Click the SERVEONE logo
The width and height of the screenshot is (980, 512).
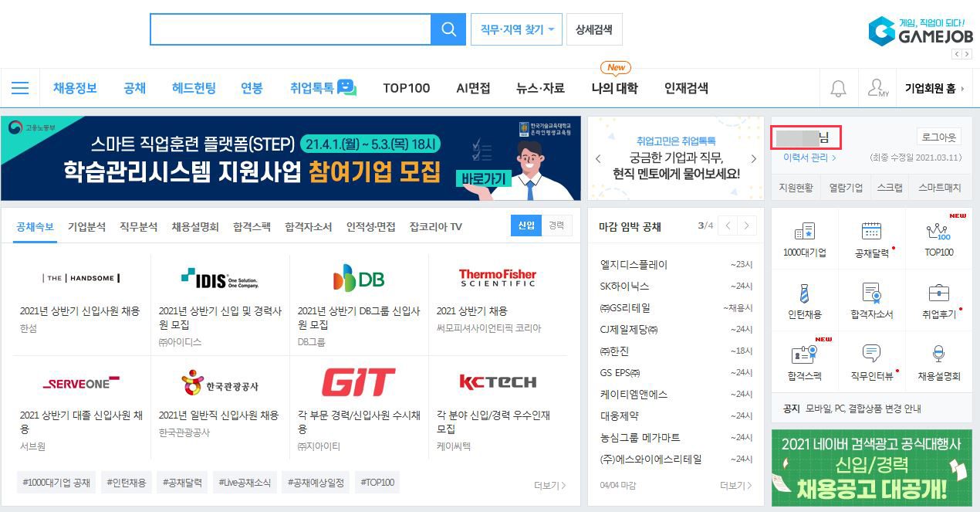pyautogui.click(x=82, y=382)
